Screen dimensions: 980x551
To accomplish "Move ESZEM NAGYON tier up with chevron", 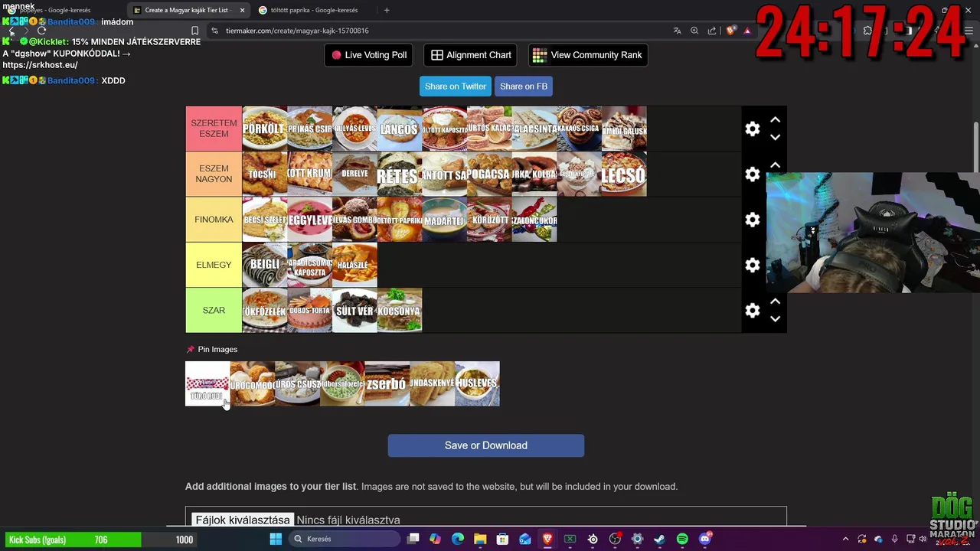I will click(775, 165).
